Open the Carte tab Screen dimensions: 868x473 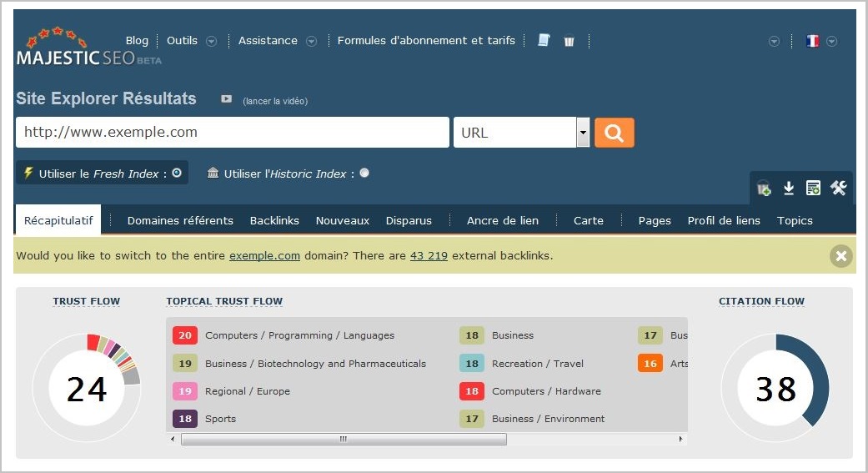point(589,220)
